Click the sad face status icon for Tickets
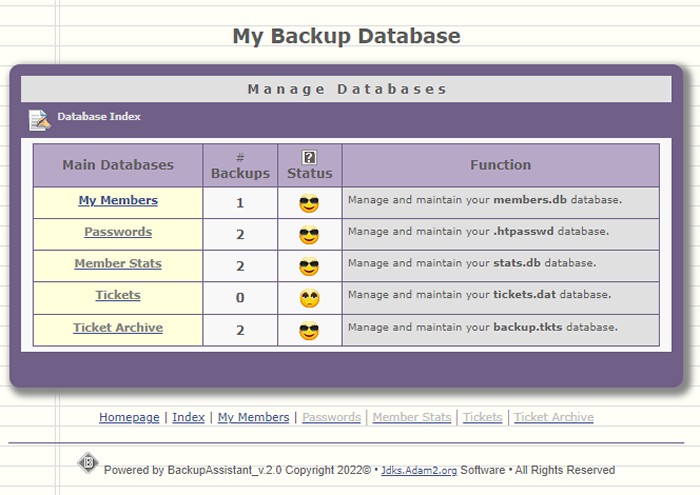 coord(309,298)
